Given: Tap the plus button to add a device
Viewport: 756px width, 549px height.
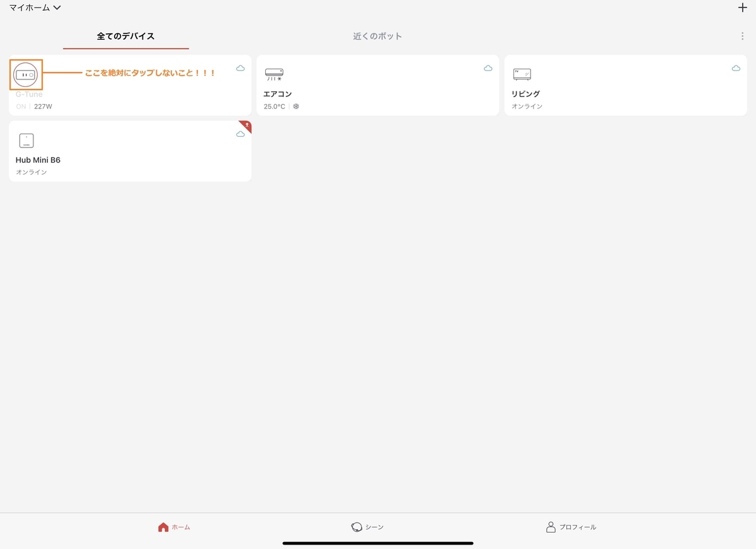Looking at the screenshot, I should (742, 8).
